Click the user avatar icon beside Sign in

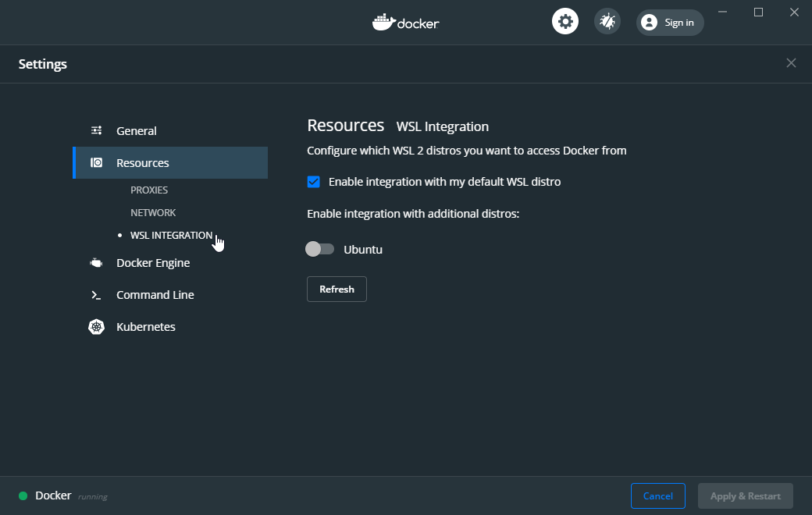(649, 23)
